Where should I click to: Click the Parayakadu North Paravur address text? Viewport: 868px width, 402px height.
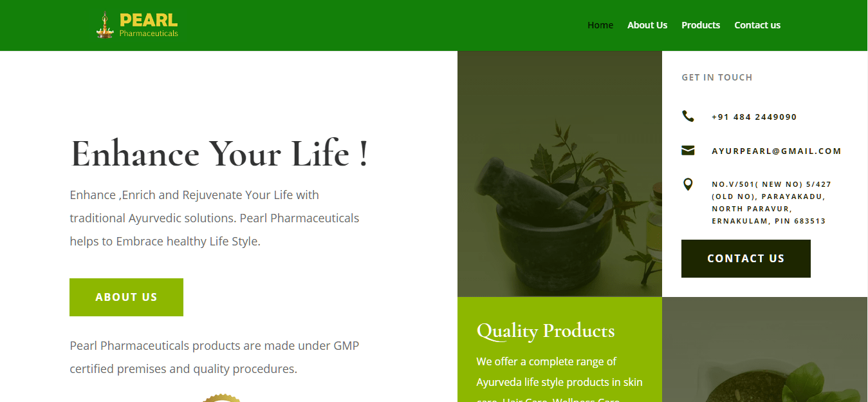click(x=769, y=202)
